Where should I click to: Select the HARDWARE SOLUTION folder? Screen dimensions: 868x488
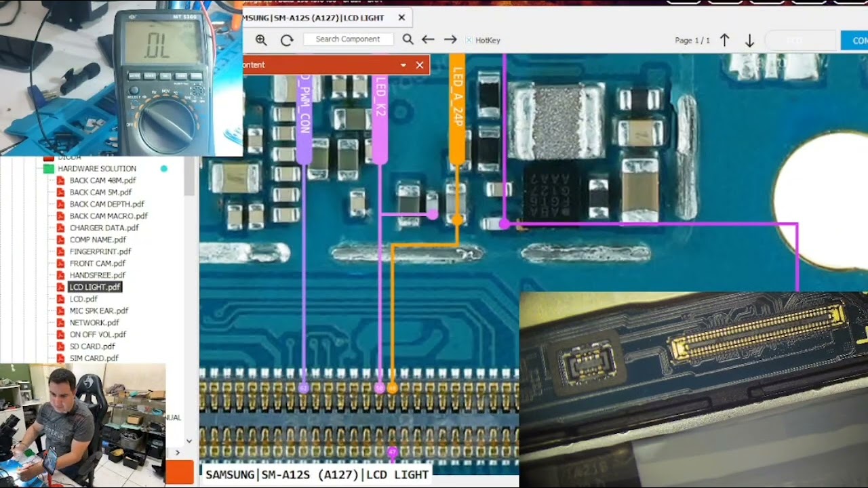97,168
